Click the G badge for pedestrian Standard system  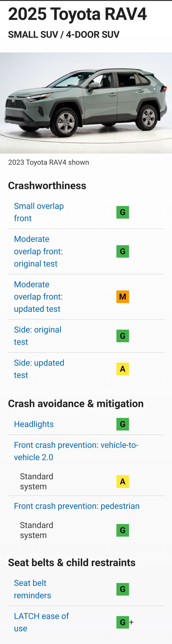122,530
